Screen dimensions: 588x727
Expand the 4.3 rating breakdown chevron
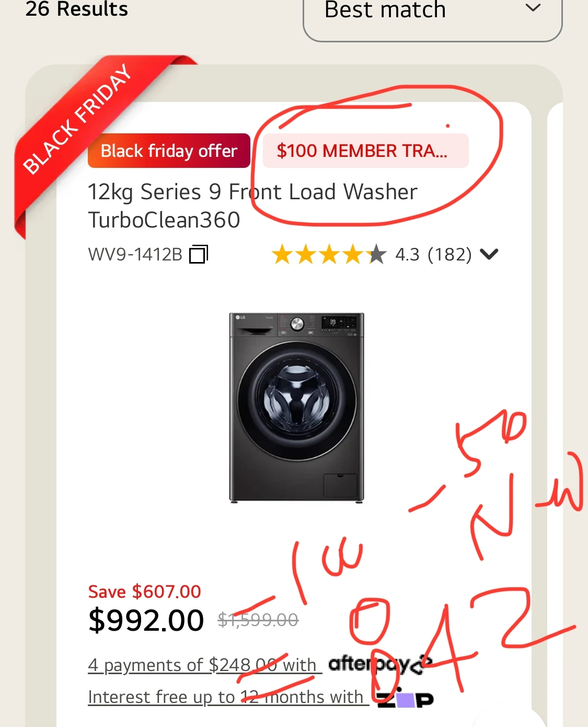pyautogui.click(x=489, y=254)
